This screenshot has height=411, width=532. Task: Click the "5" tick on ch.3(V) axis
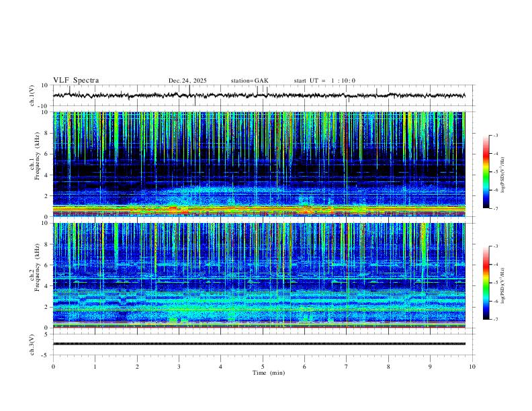46,334
